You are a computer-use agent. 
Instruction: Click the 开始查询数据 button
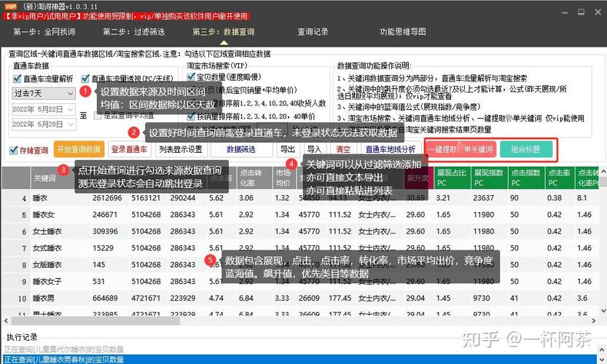(x=79, y=149)
